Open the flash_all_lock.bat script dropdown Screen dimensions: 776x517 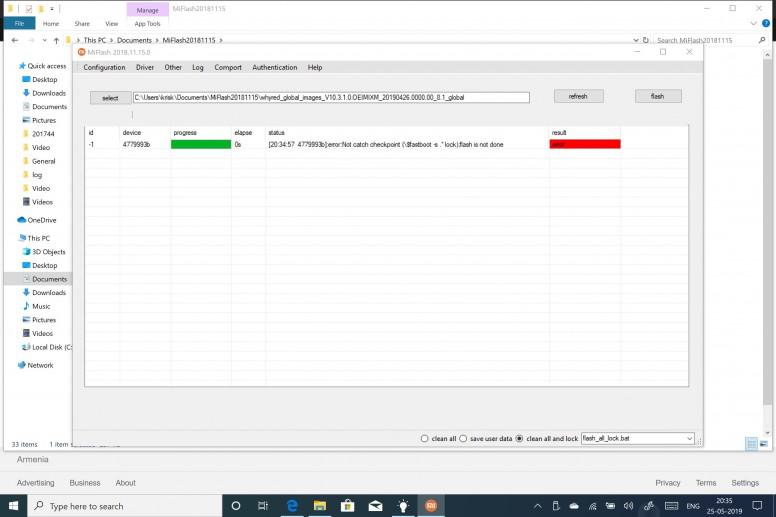pyautogui.click(x=688, y=438)
